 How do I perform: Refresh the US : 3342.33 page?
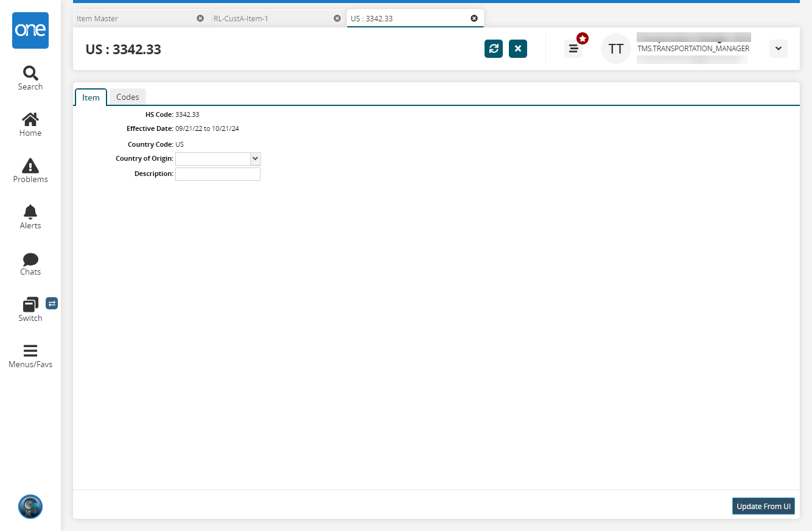click(494, 49)
